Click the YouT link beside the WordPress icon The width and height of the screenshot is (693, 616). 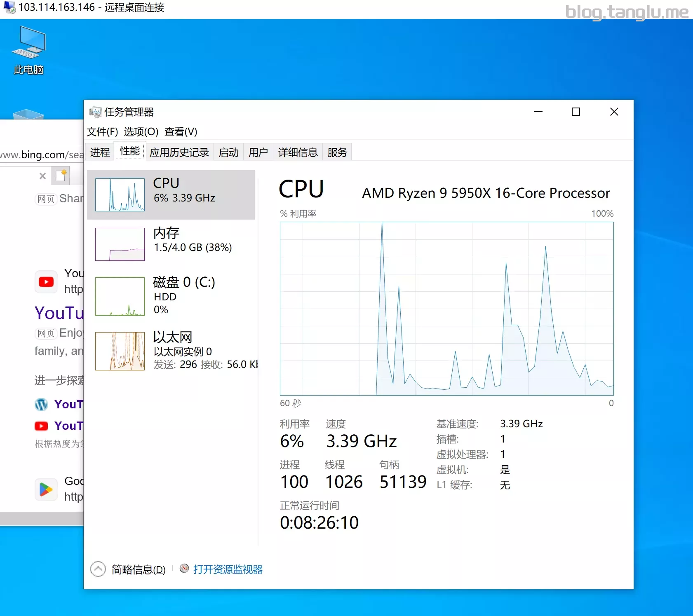[69, 405]
